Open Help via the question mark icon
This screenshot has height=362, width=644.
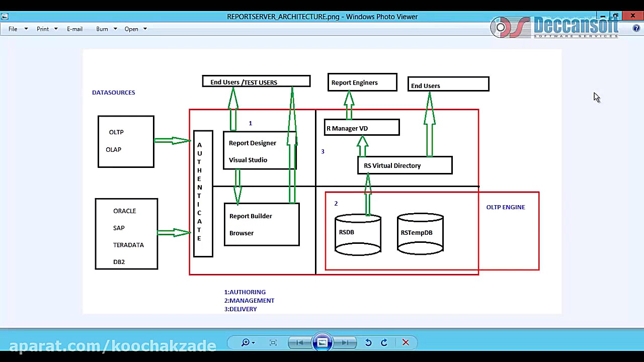636,29
